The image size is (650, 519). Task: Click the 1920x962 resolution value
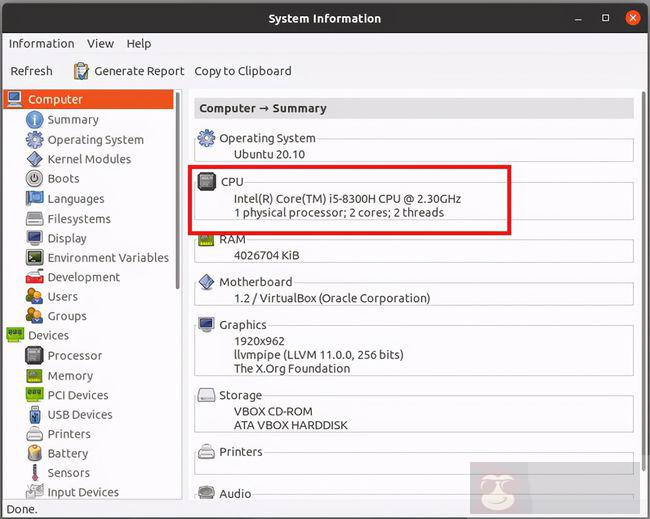260,341
